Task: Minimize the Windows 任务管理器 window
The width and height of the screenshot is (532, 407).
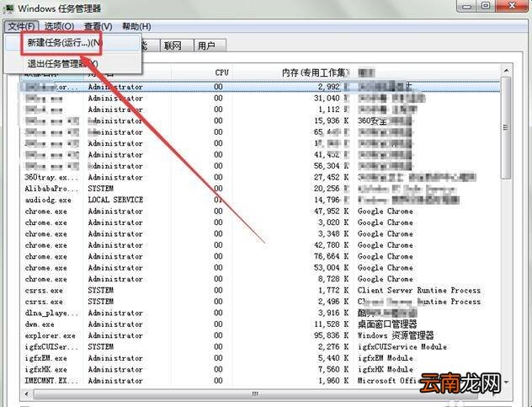Action: pyautogui.click(x=467, y=5)
